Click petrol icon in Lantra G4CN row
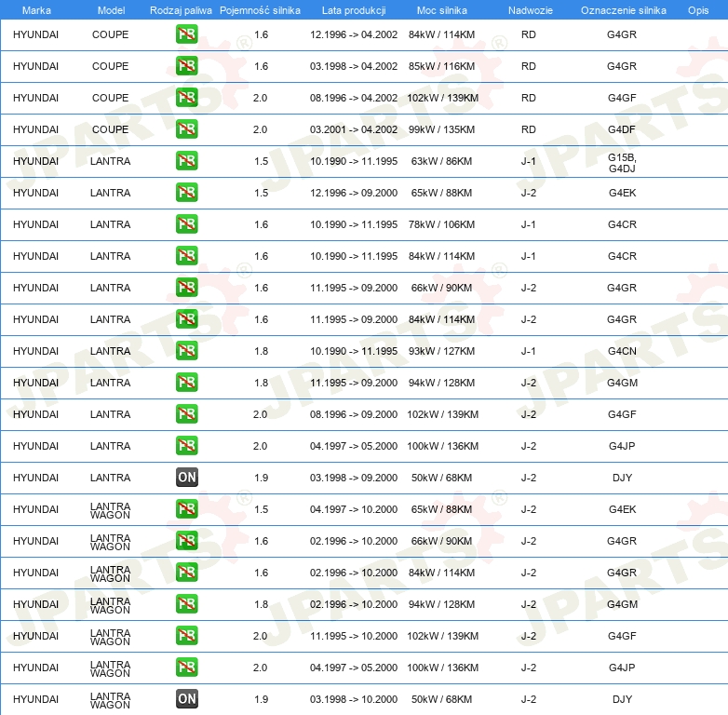Viewport: 728px width, 715px height. tap(186, 351)
